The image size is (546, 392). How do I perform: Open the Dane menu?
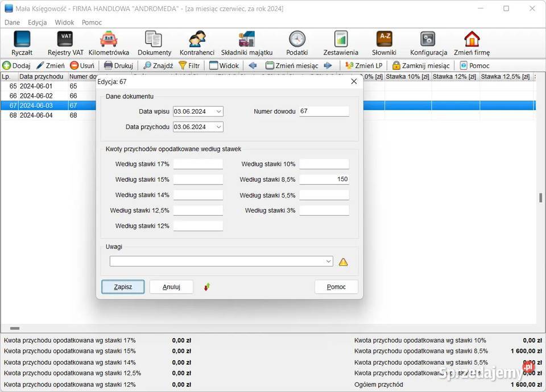pos(12,22)
